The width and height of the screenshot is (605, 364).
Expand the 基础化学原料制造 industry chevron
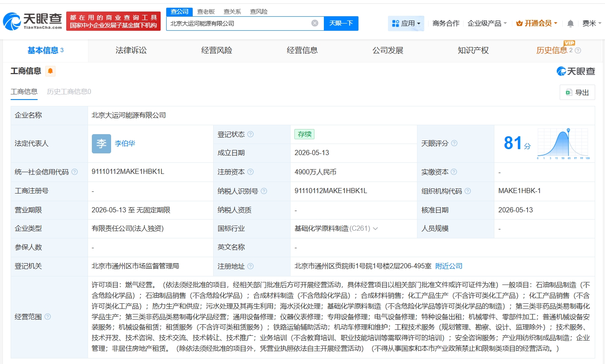tap(376, 229)
